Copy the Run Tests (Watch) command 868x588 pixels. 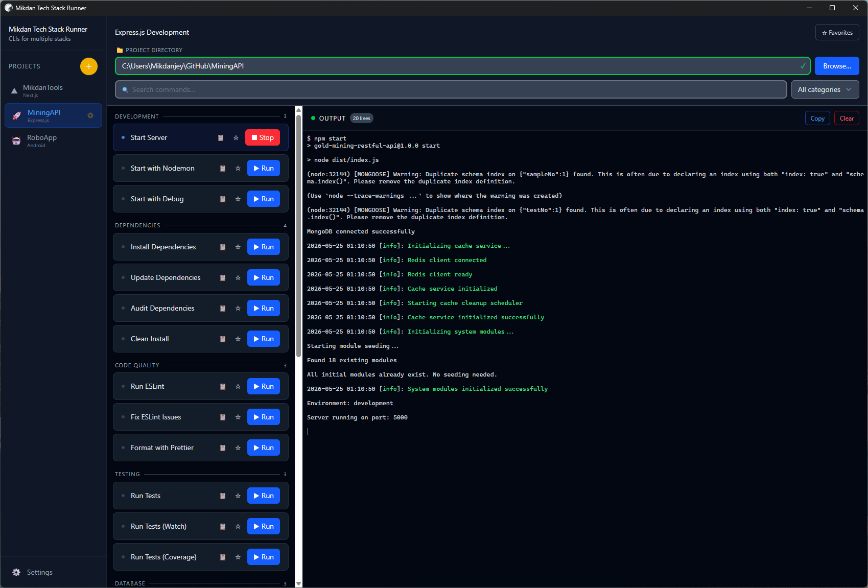coord(223,527)
